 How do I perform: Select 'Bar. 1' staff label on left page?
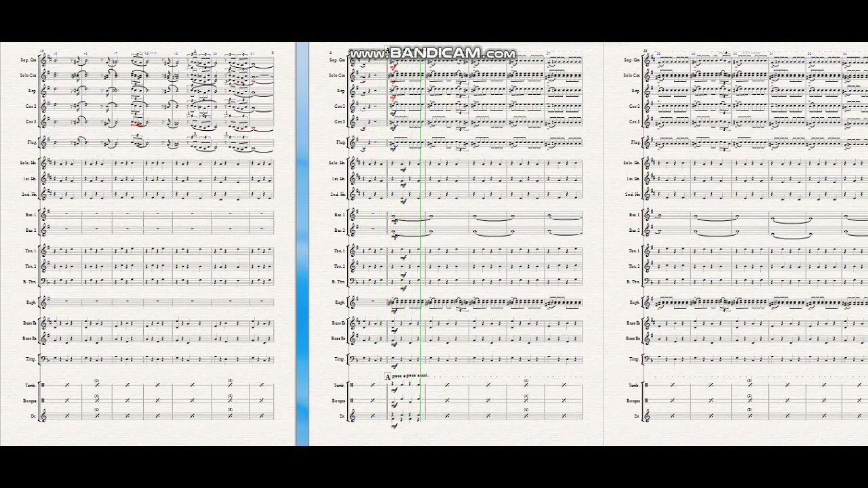click(x=31, y=215)
